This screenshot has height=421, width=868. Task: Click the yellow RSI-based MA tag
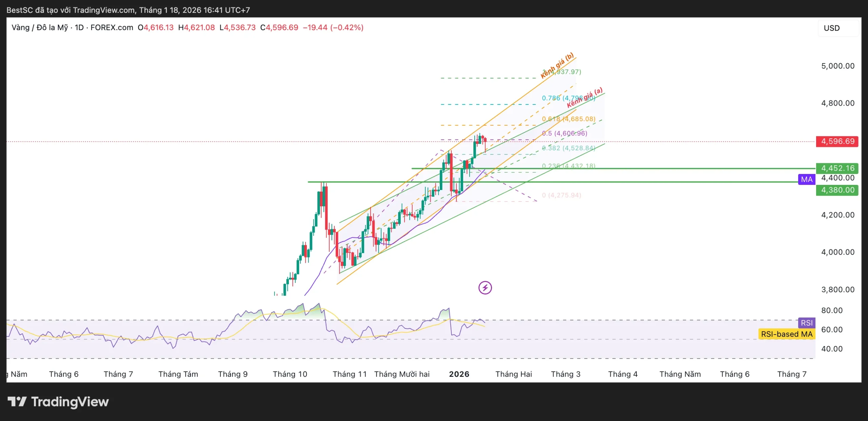[786, 334]
